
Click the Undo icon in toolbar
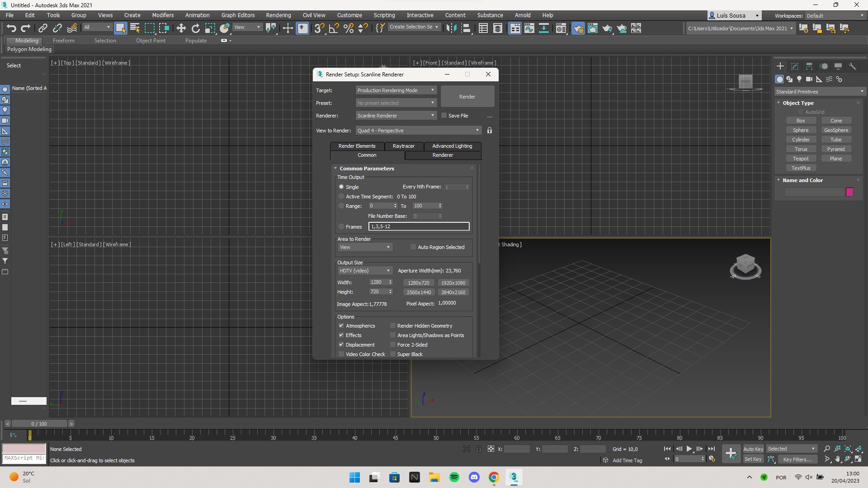(11, 28)
